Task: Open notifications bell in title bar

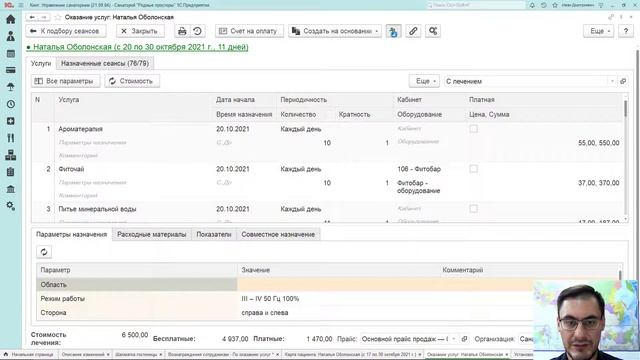Action: [532, 5]
